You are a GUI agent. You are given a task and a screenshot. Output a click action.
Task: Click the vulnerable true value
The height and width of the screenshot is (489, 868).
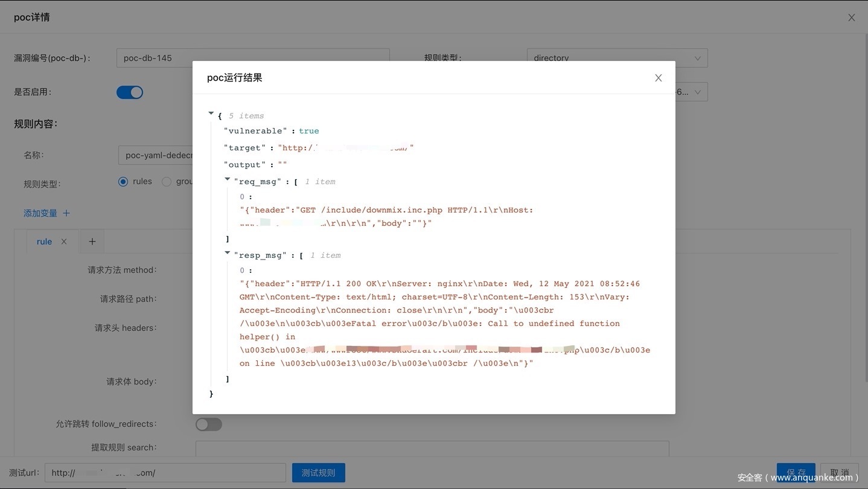(x=308, y=131)
